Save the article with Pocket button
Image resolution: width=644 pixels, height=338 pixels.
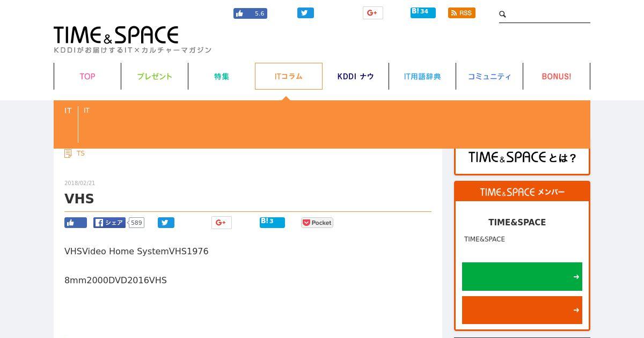pyautogui.click(x=317, y=223)
